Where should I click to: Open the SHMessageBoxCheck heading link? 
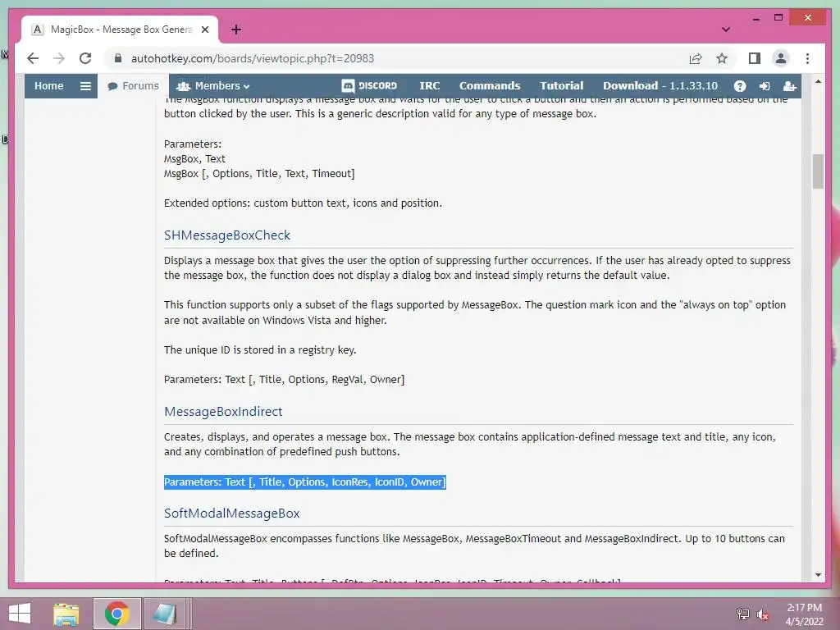227,235
